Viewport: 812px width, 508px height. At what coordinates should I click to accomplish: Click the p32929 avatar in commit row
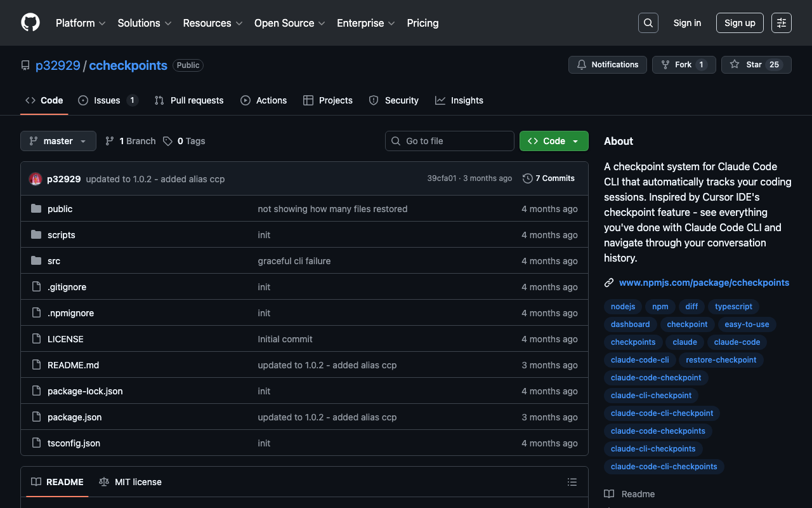click(x=36, y=179)
